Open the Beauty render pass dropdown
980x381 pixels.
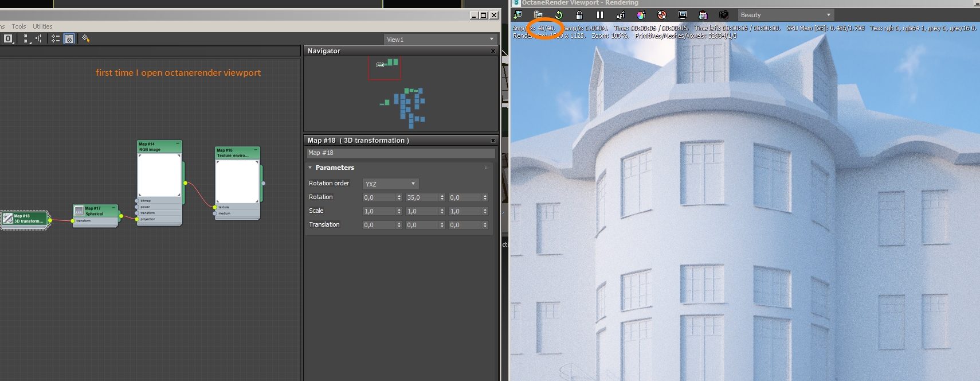pyautogui.click(x=785, y=15)
